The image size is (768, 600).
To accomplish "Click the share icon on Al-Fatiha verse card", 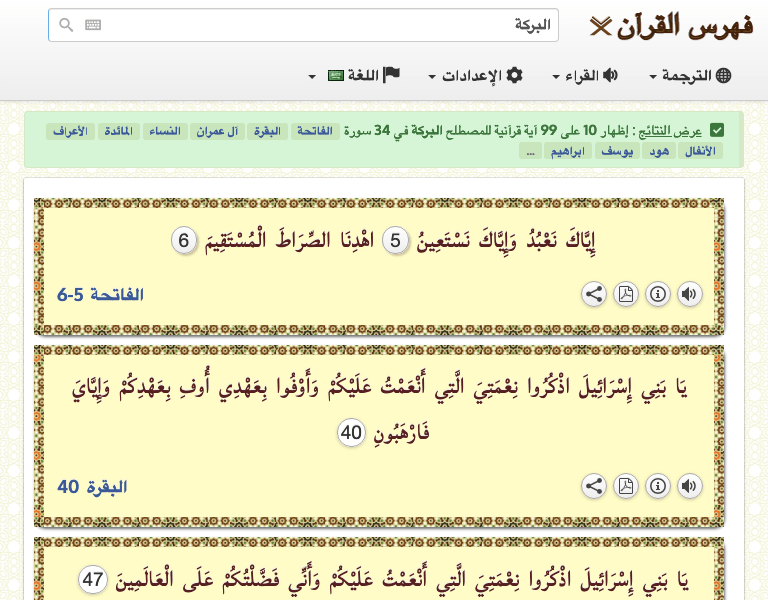I will coord(594,294).
